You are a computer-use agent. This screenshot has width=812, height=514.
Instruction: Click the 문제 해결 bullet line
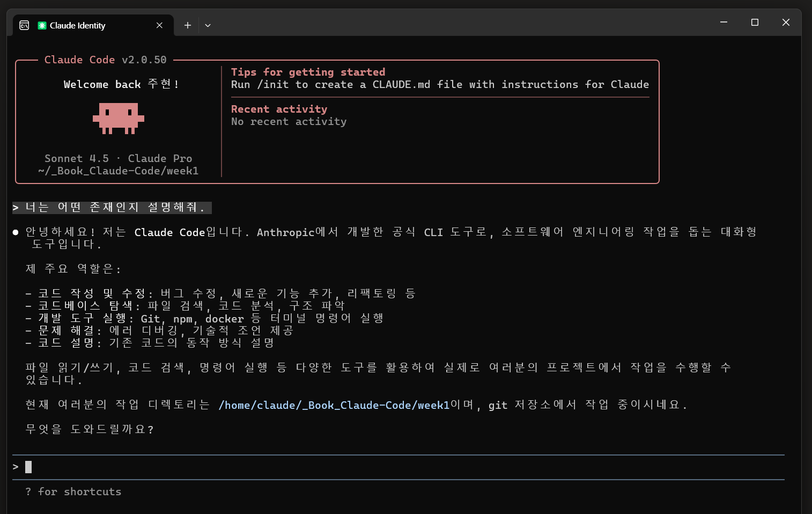[x=159, y=331]
